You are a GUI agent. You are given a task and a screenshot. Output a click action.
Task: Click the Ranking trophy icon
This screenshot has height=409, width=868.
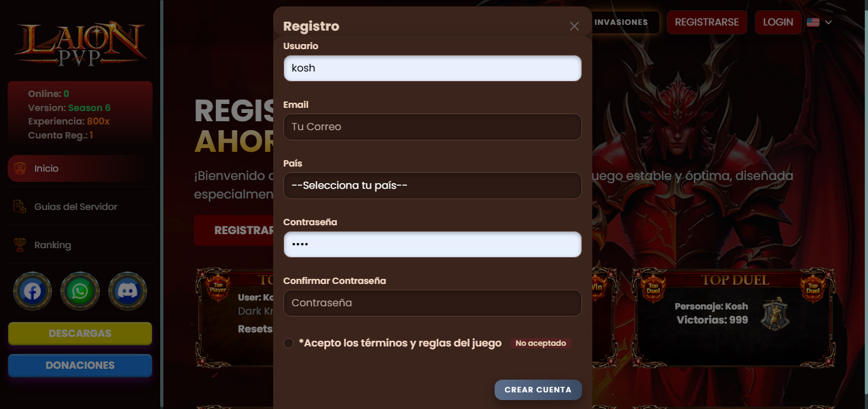(x=20, y=245)
